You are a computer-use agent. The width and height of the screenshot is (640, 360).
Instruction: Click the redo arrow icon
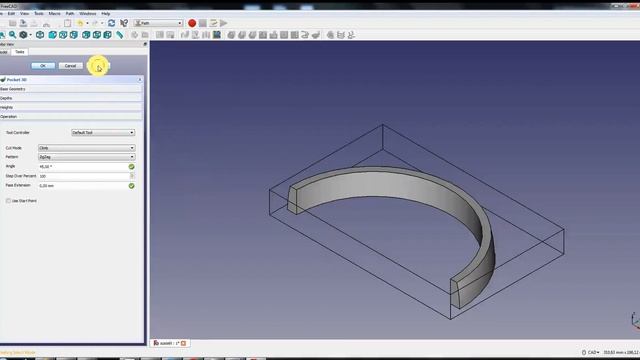click(x=95, y=23)
